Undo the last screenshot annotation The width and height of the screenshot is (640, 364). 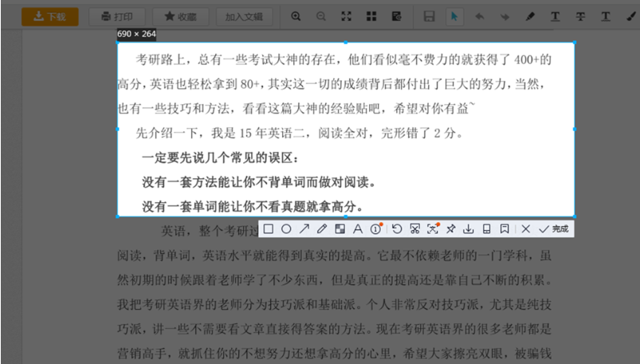point(397,229)
